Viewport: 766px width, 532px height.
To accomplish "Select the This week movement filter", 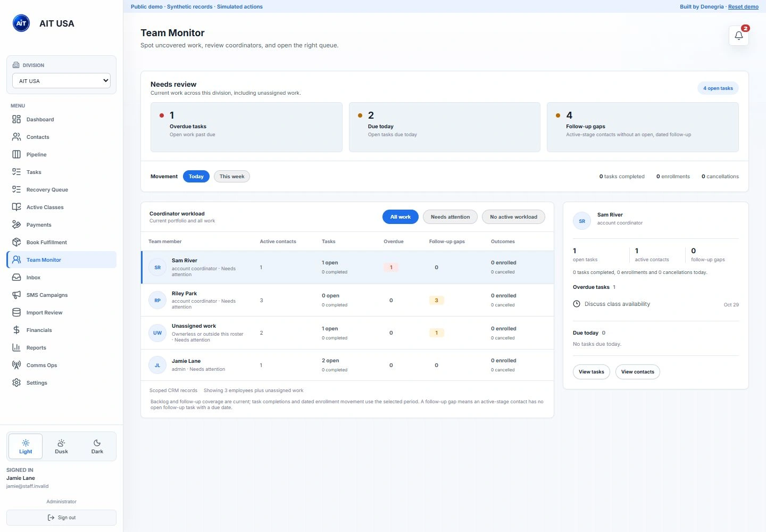I will [x=232, y=177].
